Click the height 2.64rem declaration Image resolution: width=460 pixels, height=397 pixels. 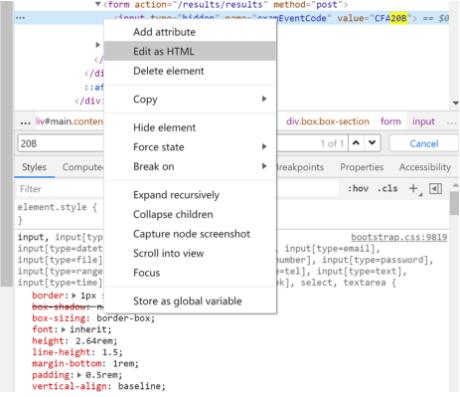[75, 341]
